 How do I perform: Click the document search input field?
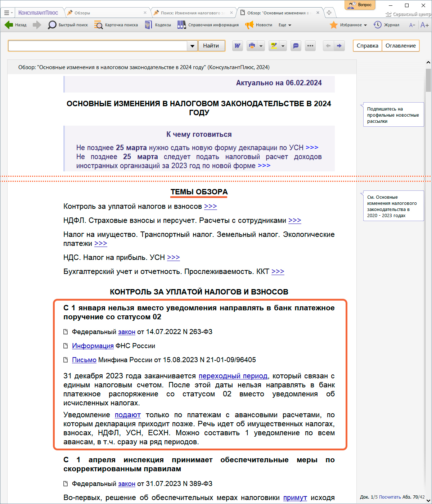98,46
